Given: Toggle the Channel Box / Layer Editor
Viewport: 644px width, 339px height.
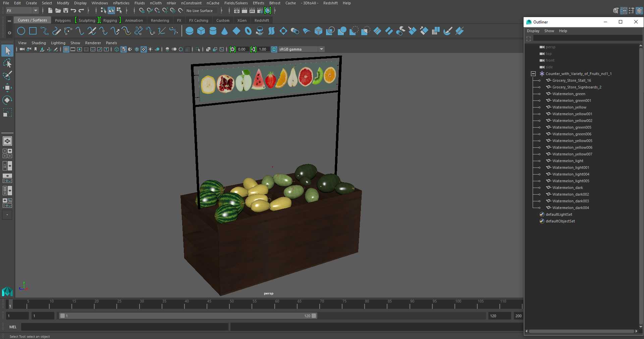Looking at the screenshot, I should click(639, 11).
